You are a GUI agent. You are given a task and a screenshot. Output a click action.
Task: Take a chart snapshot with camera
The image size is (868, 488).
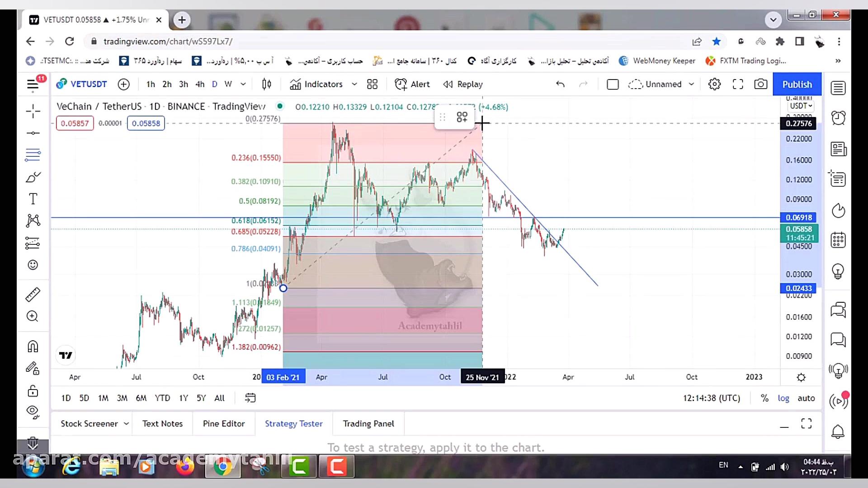click(761, 84)
